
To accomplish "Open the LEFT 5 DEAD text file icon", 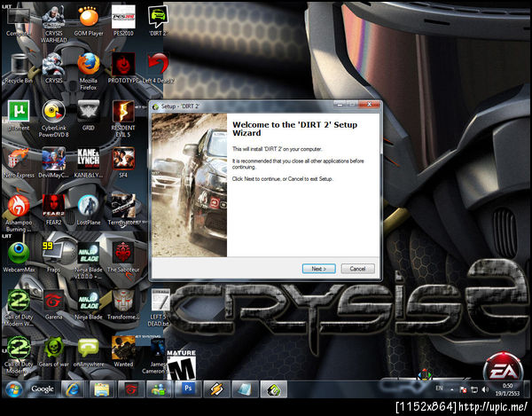I will 160,309.
